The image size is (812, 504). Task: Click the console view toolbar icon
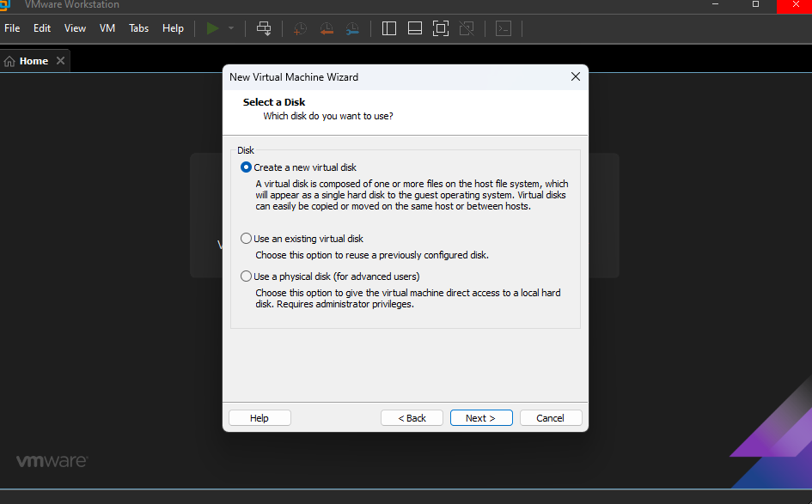click(504, 28)
